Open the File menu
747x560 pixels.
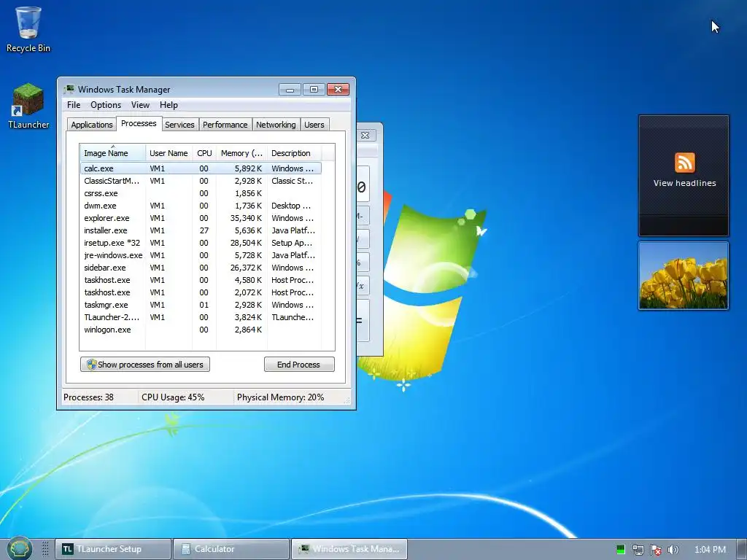coord(74,105)
